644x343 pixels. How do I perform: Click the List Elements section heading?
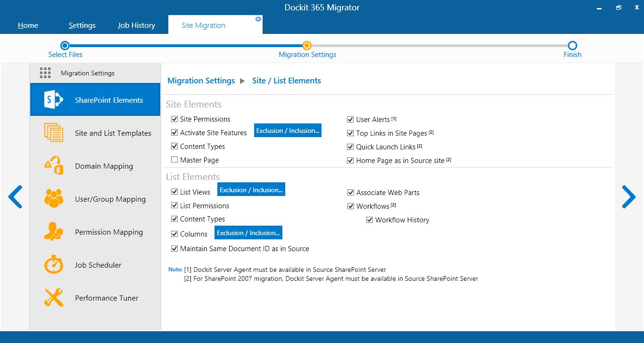pos(193,177)
